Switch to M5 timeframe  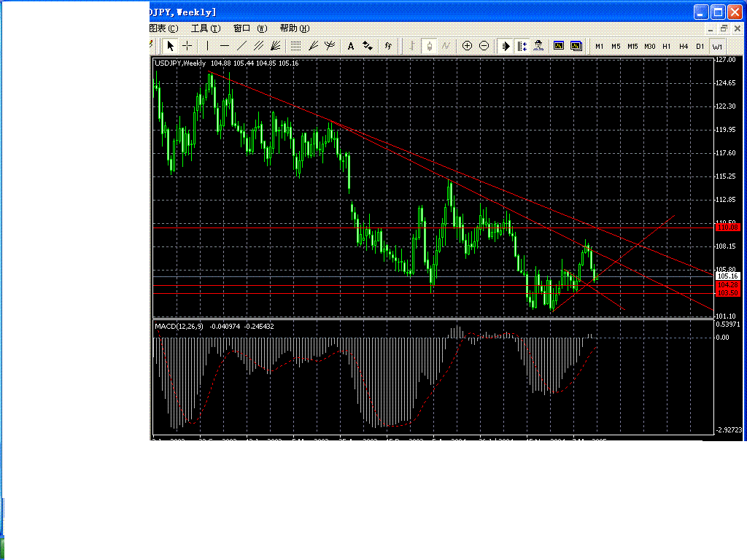pos(616,47)
